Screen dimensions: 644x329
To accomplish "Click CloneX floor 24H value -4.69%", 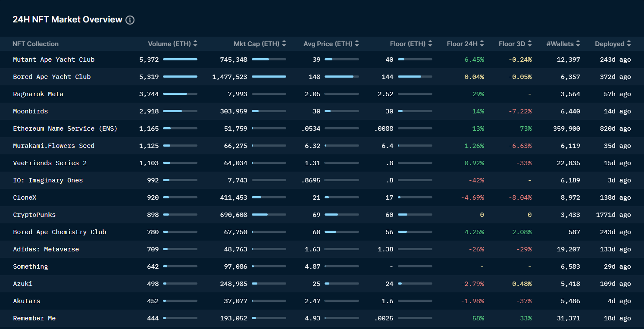I will (x=472, y=197).
